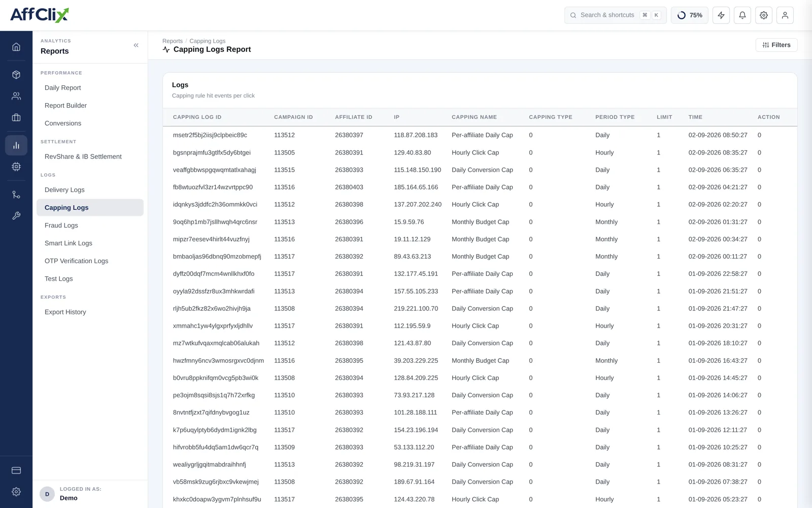Focus the Search & shortcuts field
This screenshot has height=508, width=812.
coord(616,15)
